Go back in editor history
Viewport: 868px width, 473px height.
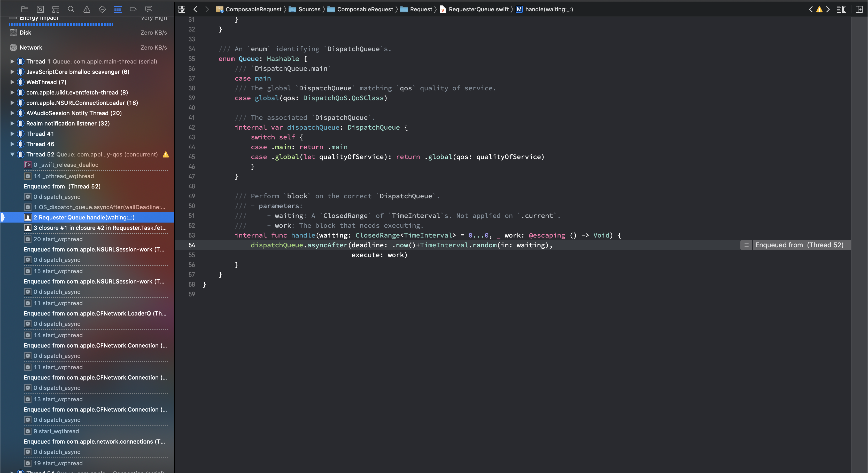point(195,9)
